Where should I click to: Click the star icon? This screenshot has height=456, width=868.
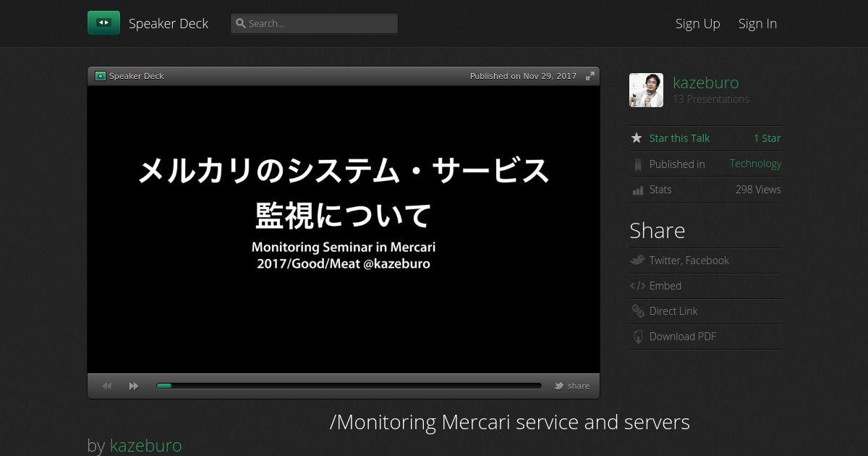point(637,138)
